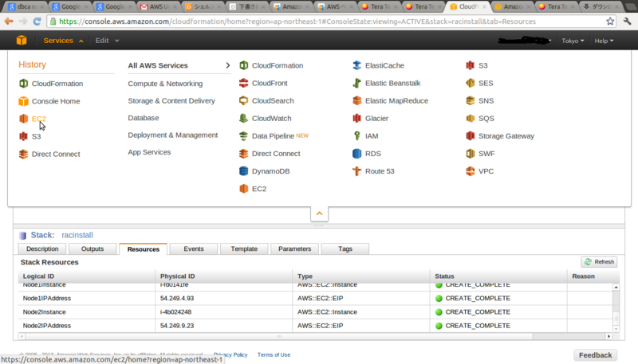
Task: Open the EC2 link in All AWS Services
Action: point(258,189)
